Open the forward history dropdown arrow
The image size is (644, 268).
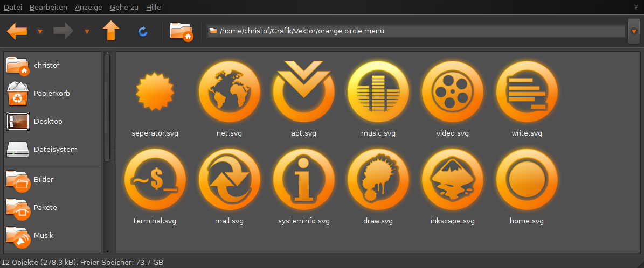point(87,31)
